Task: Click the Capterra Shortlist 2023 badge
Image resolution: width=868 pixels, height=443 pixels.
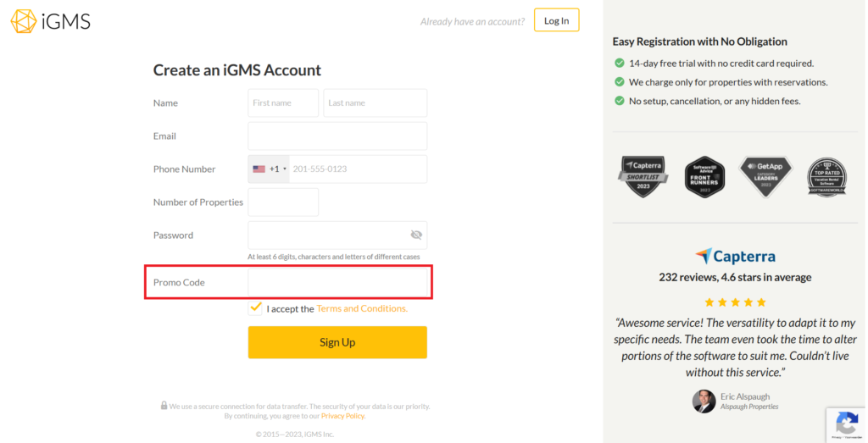Action: click(x=642, y=176)
